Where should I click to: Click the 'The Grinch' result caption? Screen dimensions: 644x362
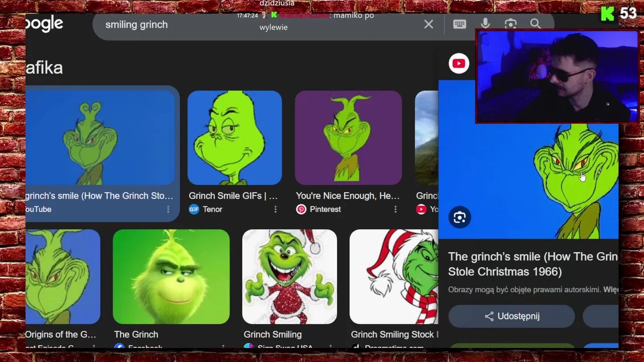click(x=136, y=334)
